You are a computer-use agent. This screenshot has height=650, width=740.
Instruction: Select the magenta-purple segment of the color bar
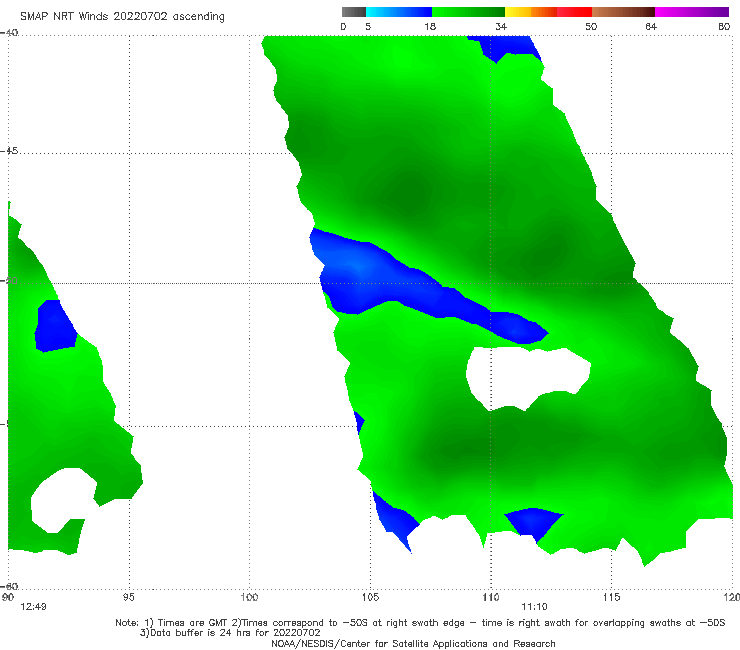692,12
